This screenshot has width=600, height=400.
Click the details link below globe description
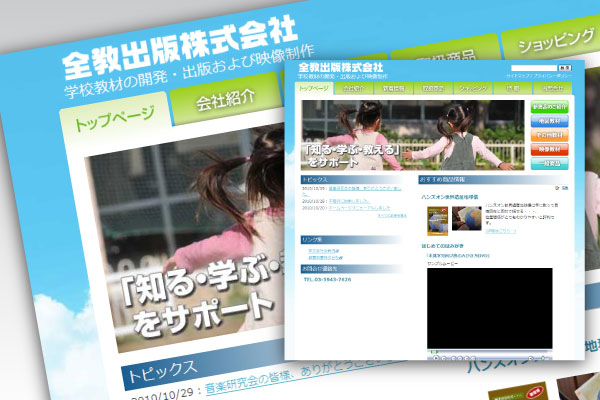coord(501,231)
